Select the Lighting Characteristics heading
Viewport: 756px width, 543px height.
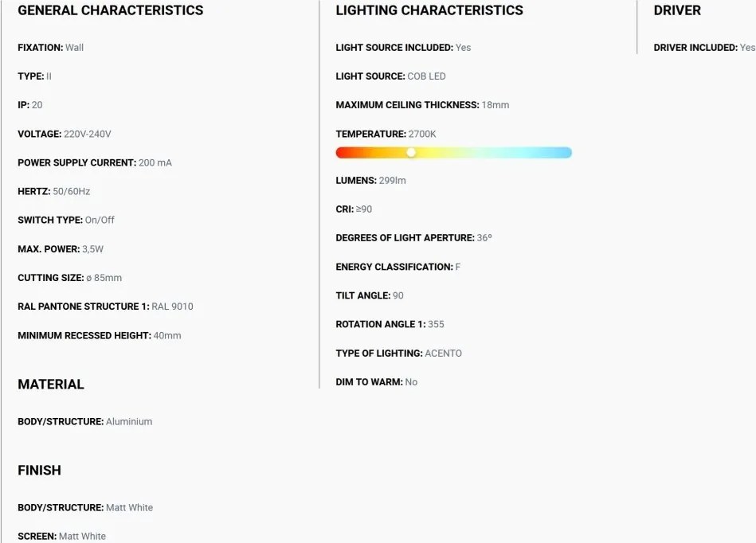point(429,10)
